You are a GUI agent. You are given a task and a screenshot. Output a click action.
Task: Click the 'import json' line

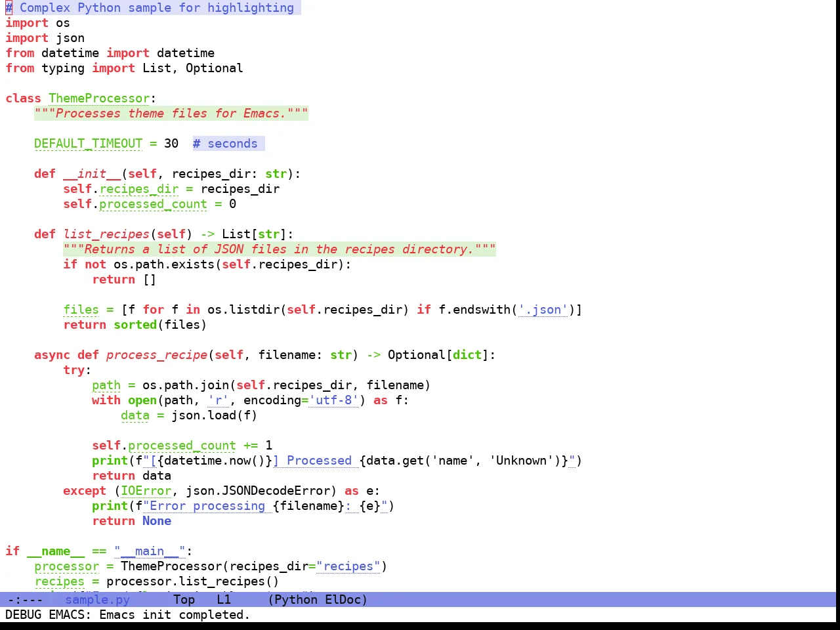pos(45,38)
